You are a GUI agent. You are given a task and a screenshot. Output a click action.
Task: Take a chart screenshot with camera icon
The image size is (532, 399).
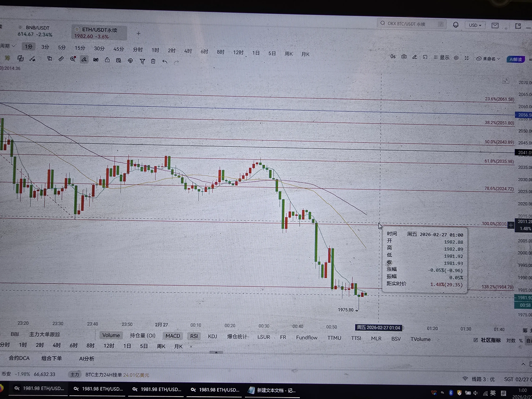pos(404,57)
